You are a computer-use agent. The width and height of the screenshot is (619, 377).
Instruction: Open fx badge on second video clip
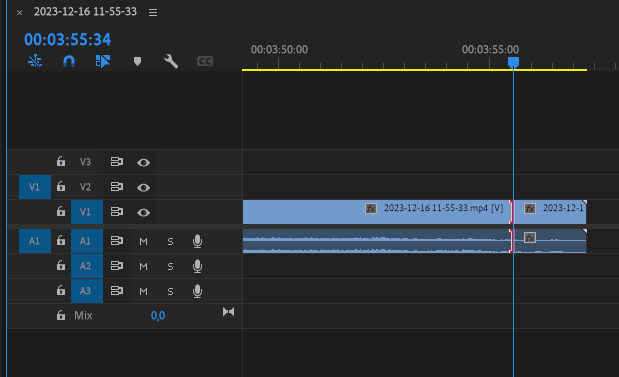click(x=530, y=208)
